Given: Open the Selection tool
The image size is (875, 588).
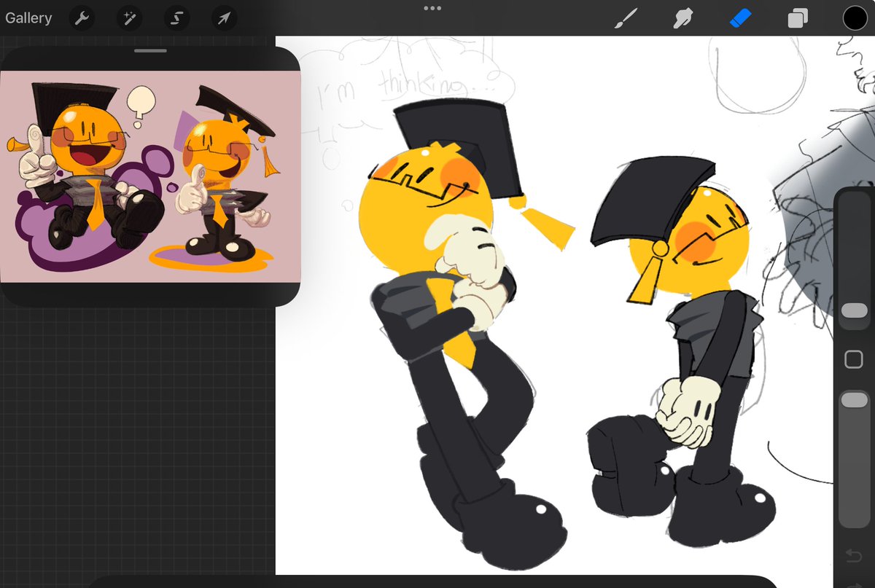Looking at the screenshot, I should 176,18.
